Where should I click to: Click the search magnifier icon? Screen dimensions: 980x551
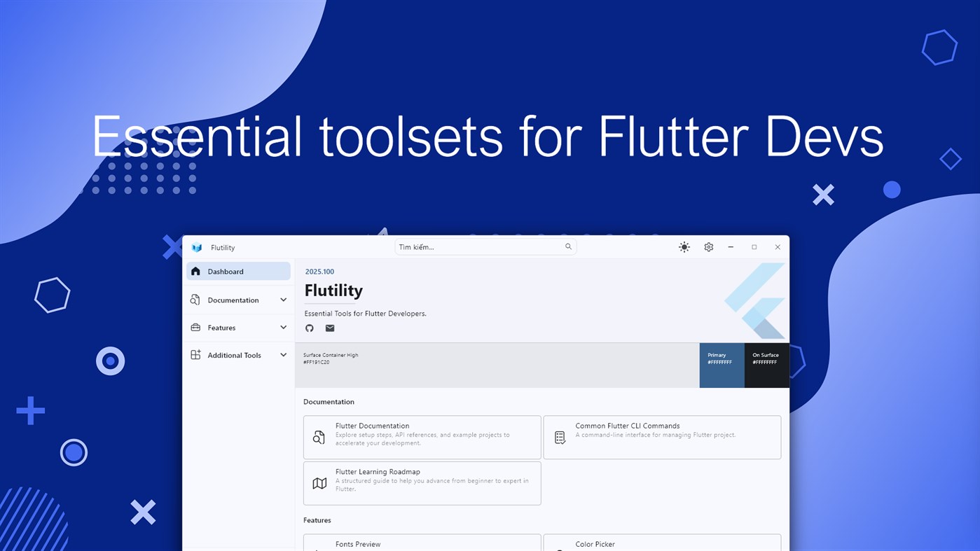tap(568, 246)
